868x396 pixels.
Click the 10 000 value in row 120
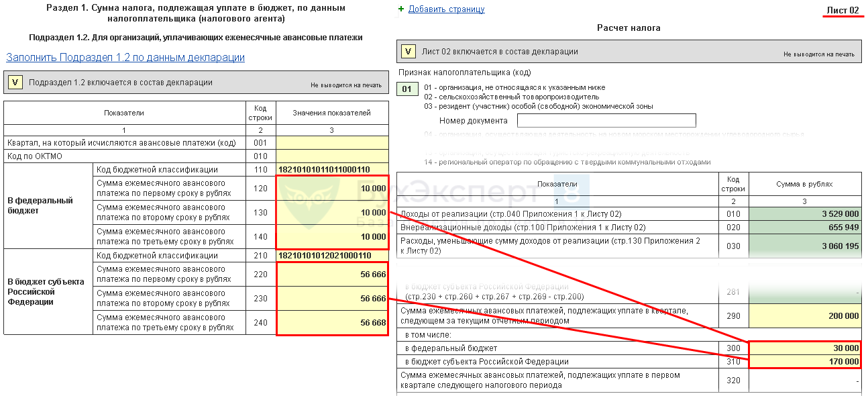pyautogui.click(x=332, y=189)
